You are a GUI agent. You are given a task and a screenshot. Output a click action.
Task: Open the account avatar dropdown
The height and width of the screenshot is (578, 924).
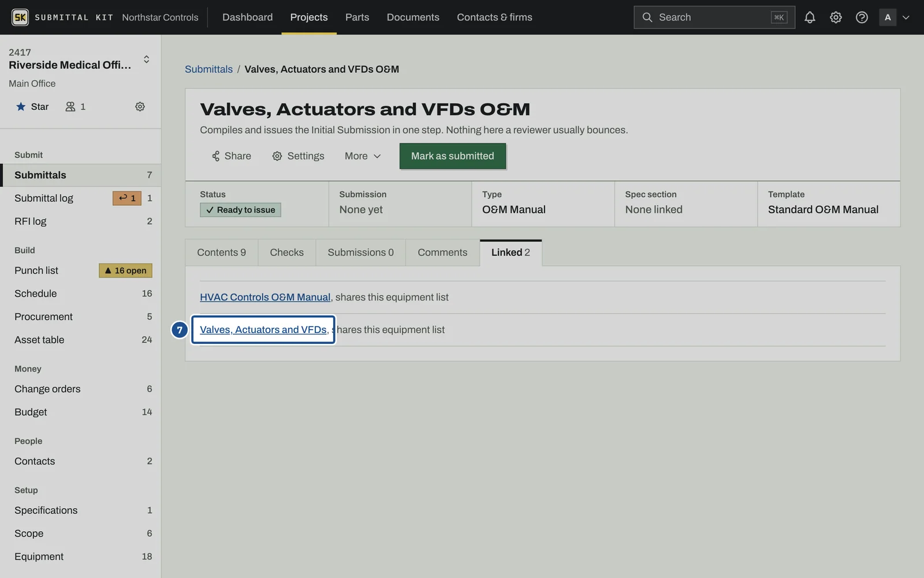(895, 17)
